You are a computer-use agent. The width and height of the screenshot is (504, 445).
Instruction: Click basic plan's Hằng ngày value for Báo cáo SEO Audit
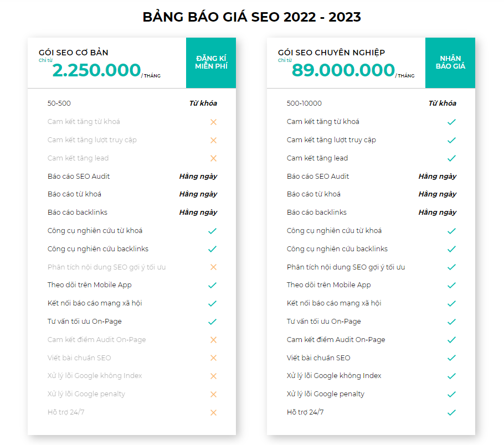click(198, 177)
